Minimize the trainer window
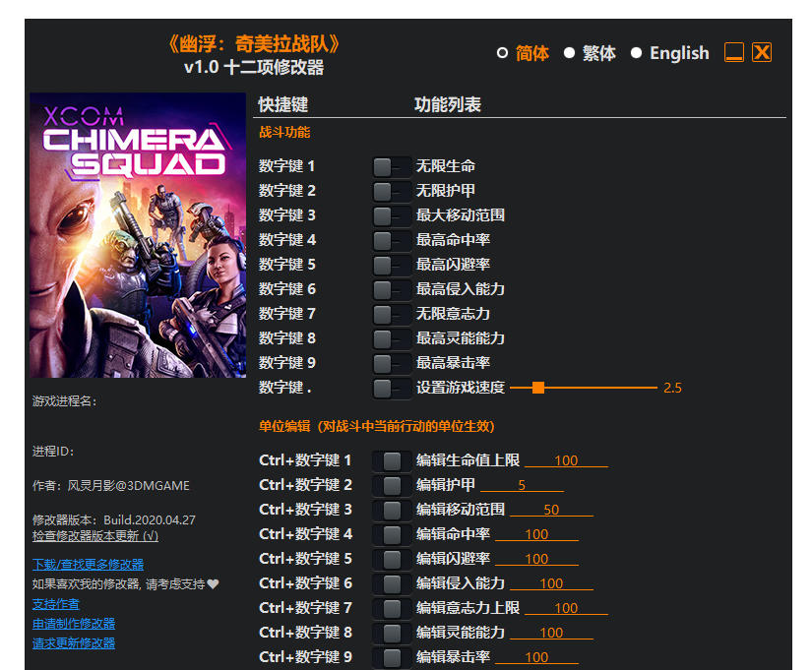812x670 pixels. click(x=734, y=52)
